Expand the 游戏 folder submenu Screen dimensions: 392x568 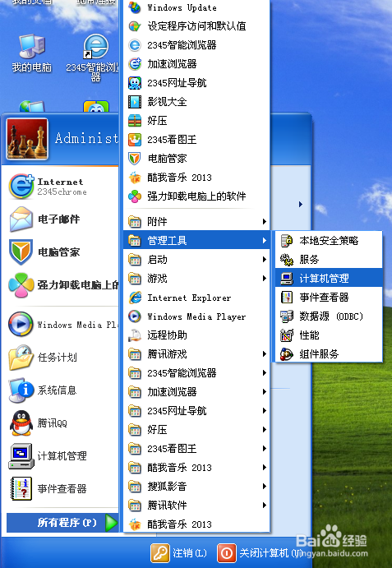[196, 278]
